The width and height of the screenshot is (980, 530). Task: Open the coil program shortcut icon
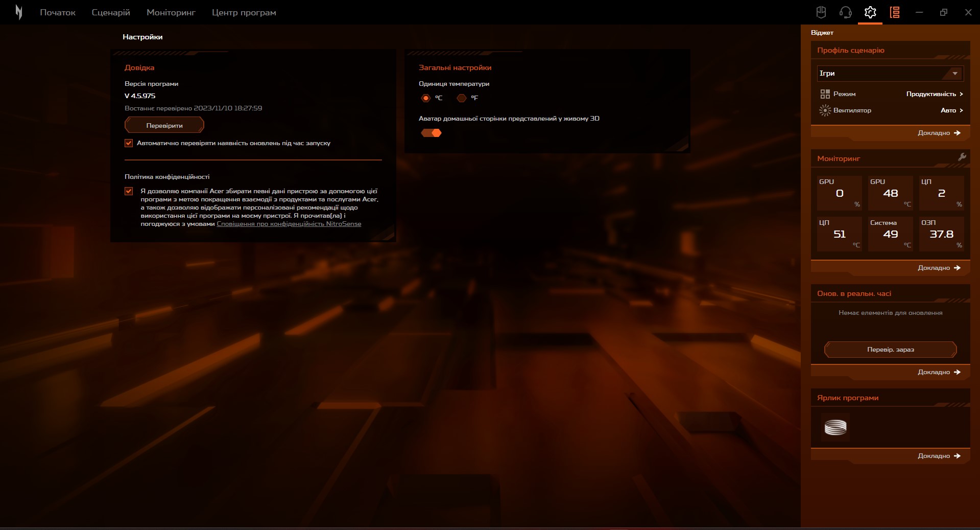(835, 427)
